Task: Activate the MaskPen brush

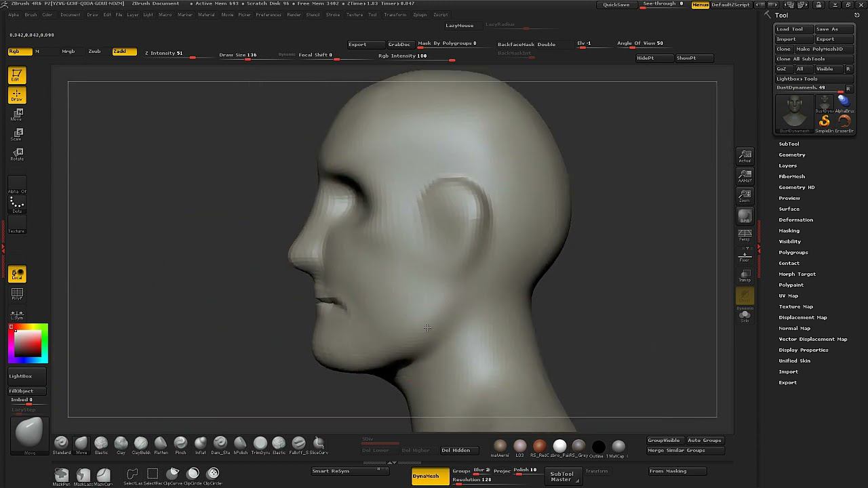Action: coord(61,474)
